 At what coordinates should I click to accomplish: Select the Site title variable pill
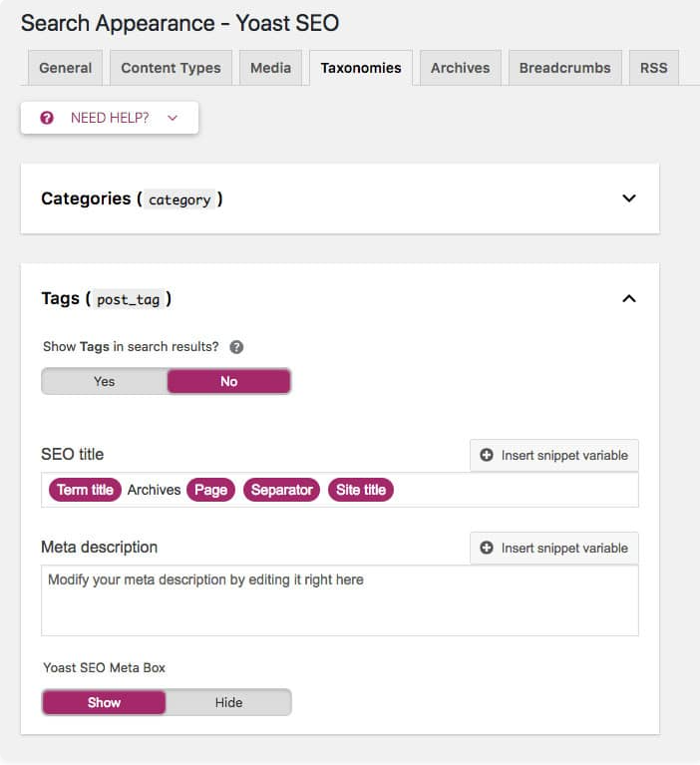click(360, 490)
